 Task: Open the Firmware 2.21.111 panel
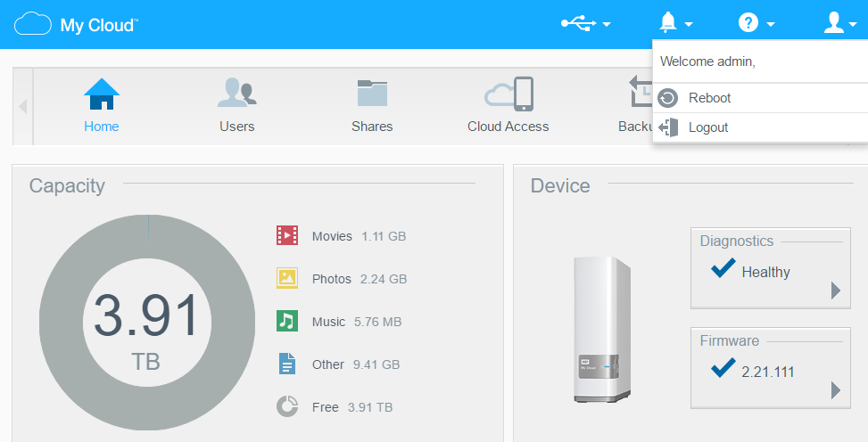[771, 368]
